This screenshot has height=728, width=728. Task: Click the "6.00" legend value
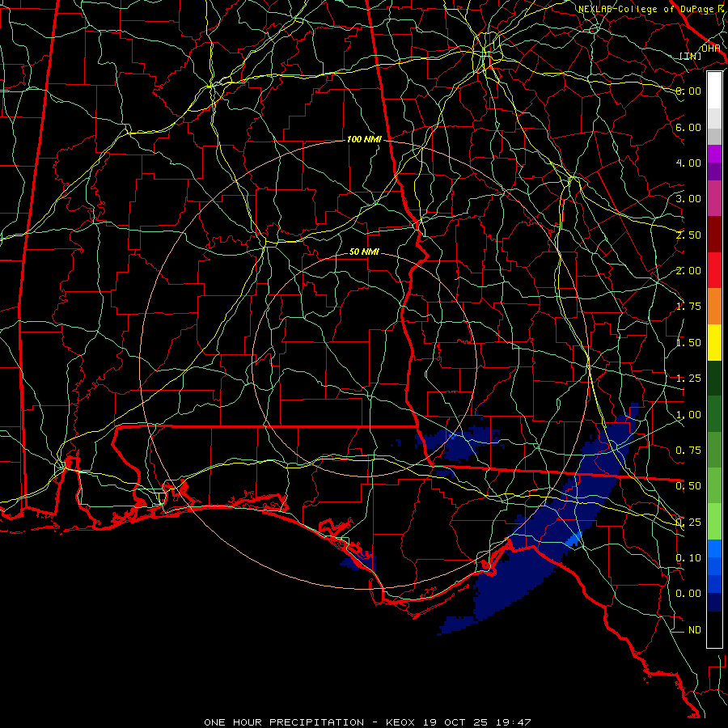coord(688,127)
